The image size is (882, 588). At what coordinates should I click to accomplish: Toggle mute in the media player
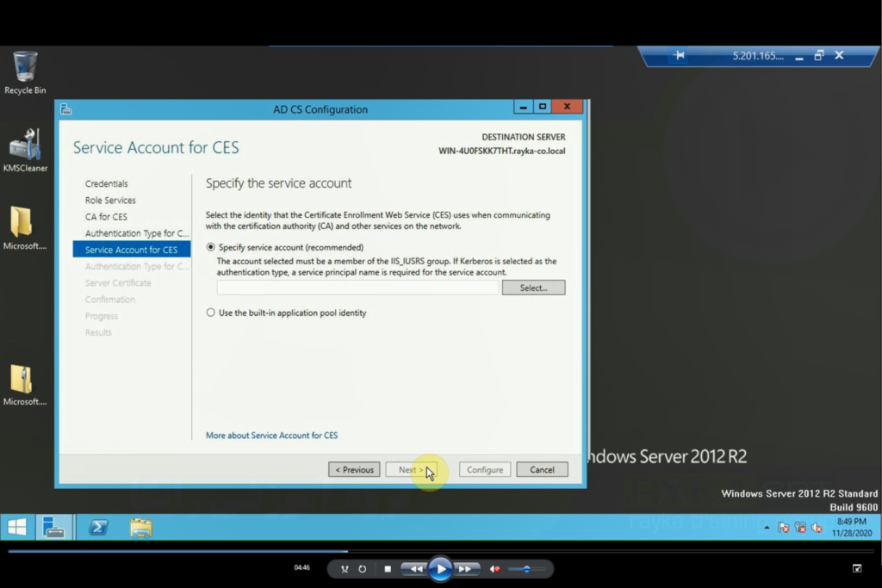[x=494, y=569]
